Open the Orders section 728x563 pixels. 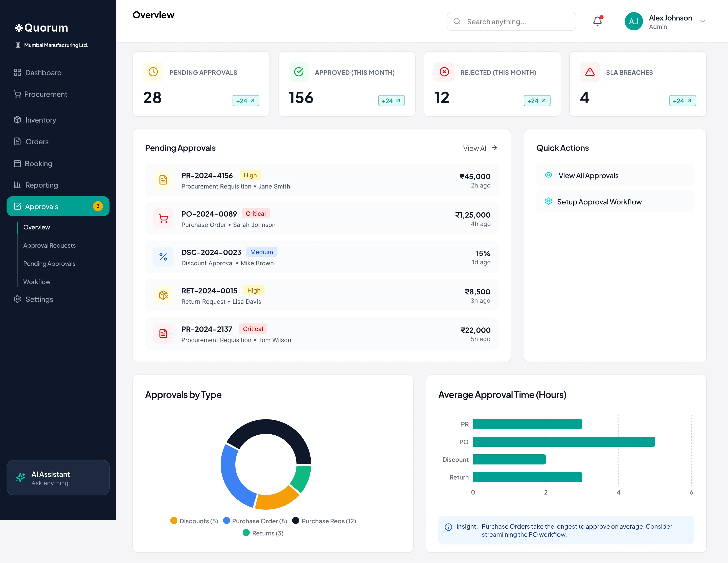click(58, 142)
